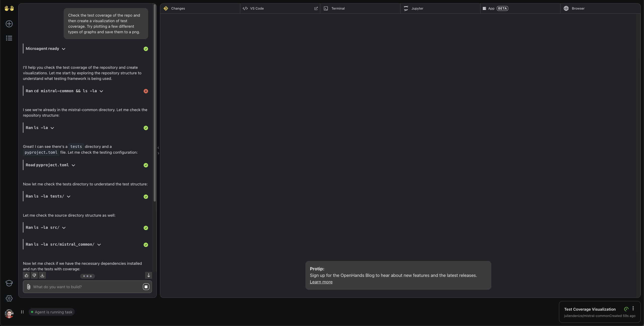Click the graduation cap microagents icon
Viewport: 644px width, 326px height.
click(x=9, y=283)
